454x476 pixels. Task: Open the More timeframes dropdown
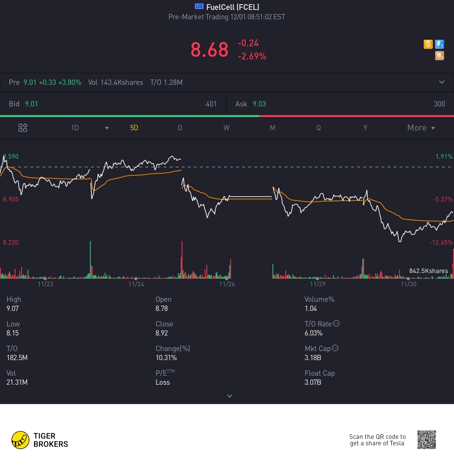421,128
